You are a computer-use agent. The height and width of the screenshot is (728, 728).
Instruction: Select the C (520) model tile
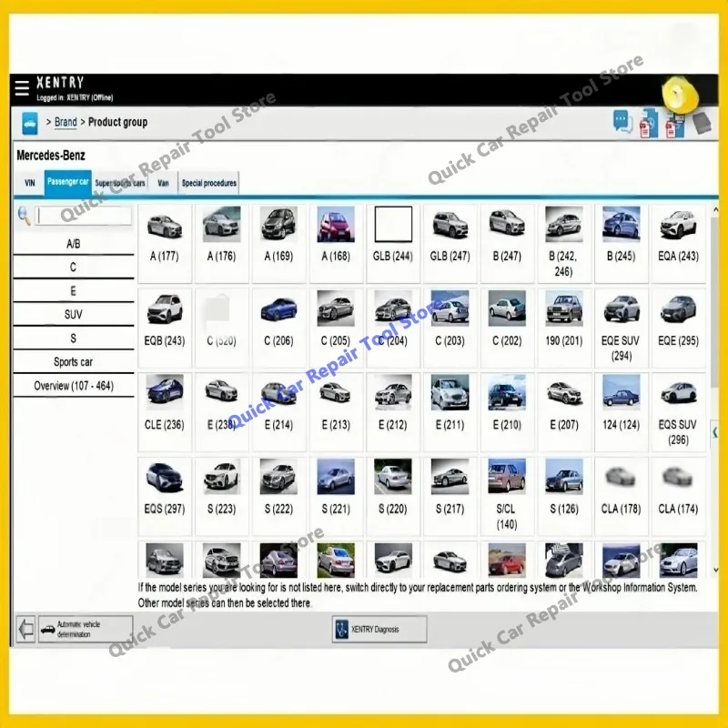click(221, 328)
